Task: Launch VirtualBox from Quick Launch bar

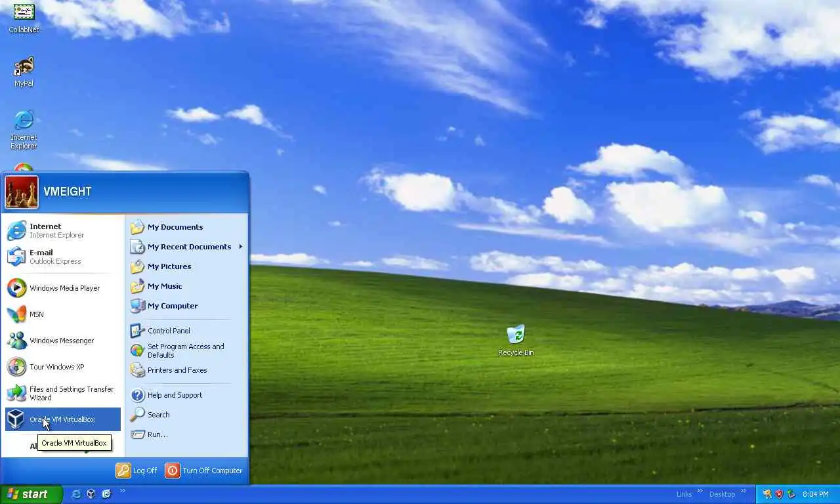Action: pyautogui.click(x=91, y=494)
